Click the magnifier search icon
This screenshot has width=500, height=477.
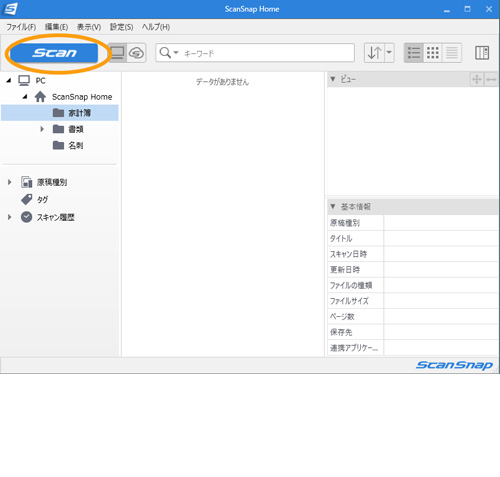(165, 53)
